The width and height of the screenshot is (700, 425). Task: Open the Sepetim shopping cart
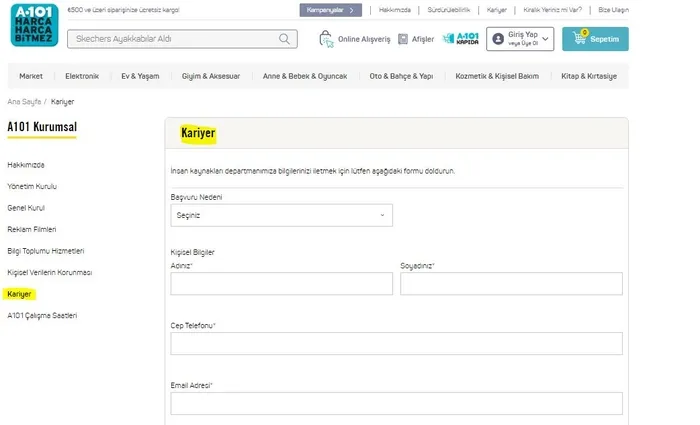pyautogui.click(x=595, y=39)
